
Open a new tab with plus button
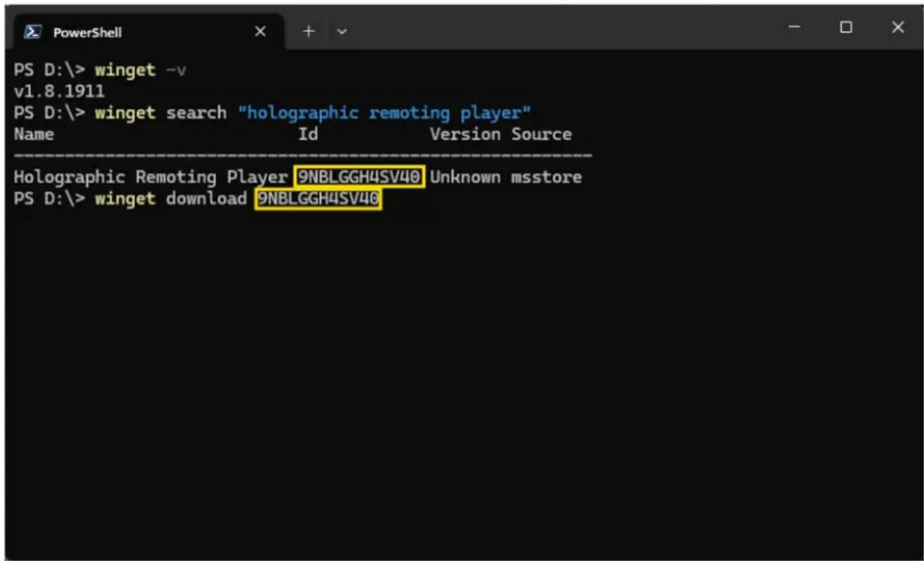pyautogui.click(x=309, y=32)
